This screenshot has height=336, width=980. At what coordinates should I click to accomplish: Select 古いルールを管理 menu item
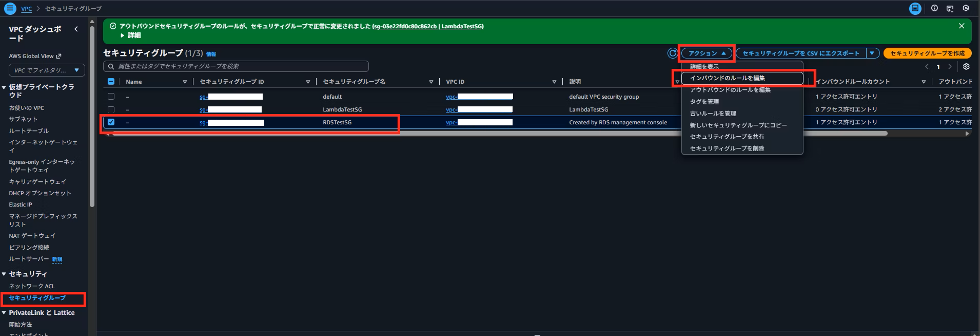(742, 114)
